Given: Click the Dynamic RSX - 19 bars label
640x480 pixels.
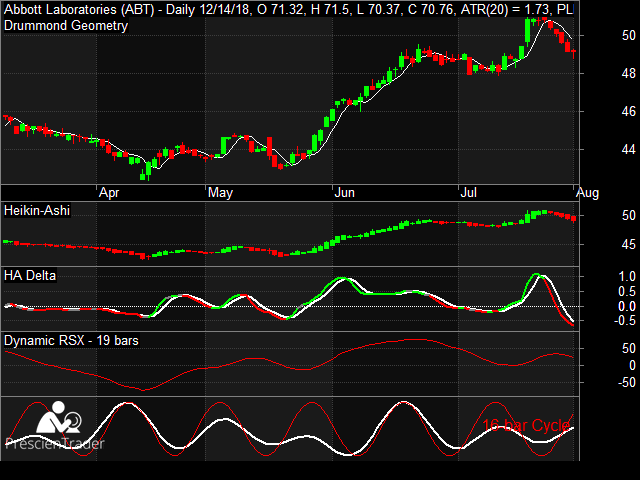Looking at the screenshot, I should (71, 340).
